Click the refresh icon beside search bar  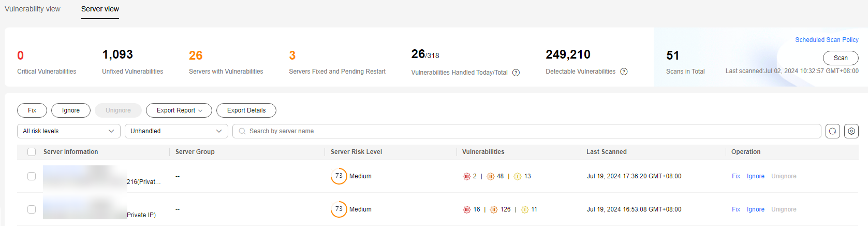click(x=833, y=131)
